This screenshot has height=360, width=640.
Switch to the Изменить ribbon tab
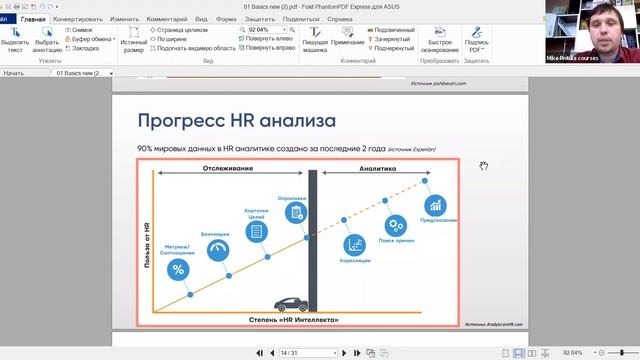pos(124,19)
